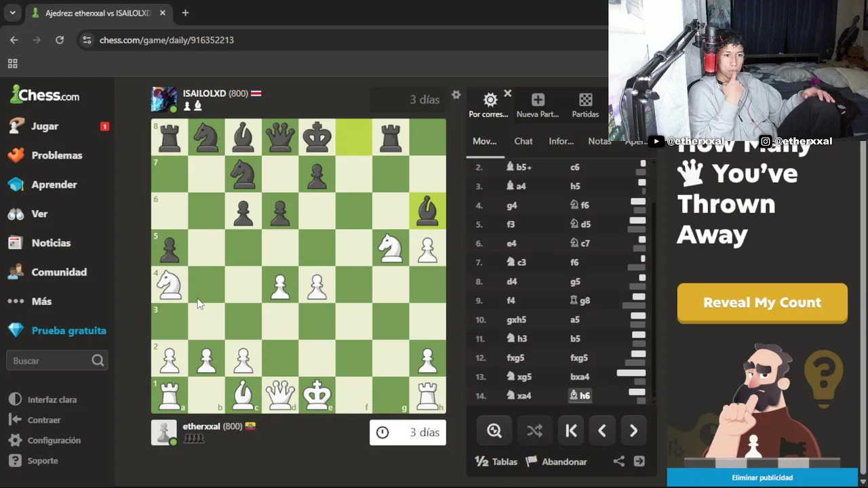
Task: Open new browser tab
Action: pos(185,13)
